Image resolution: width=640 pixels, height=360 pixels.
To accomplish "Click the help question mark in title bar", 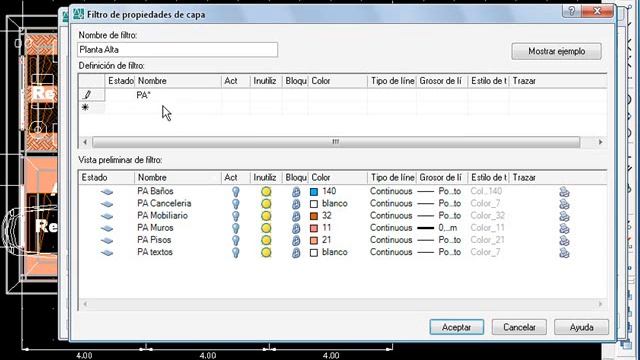I will (x=572, y=11).
